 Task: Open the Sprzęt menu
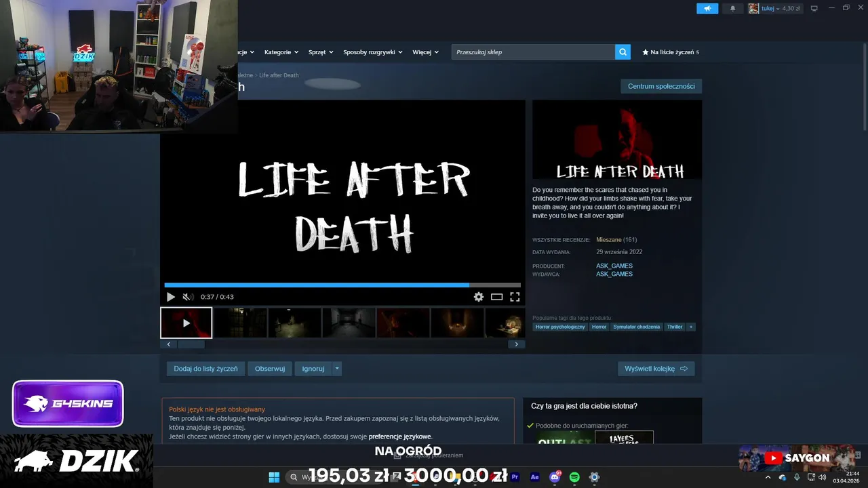[321, 52]
